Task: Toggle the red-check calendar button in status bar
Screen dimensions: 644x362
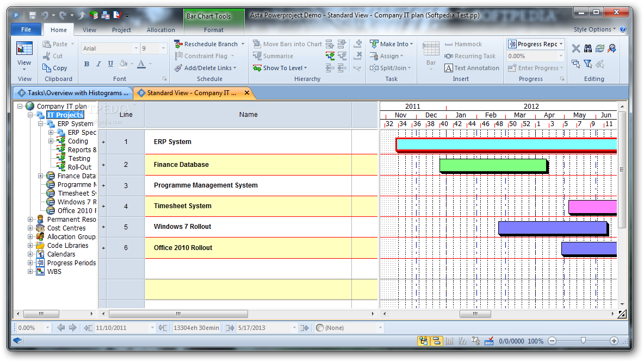Action: pyautogui.click(x=489, y=341)
